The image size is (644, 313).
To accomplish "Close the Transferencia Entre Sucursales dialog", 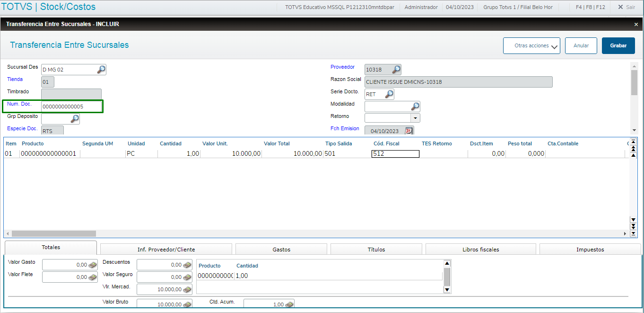I will [636, 24].
